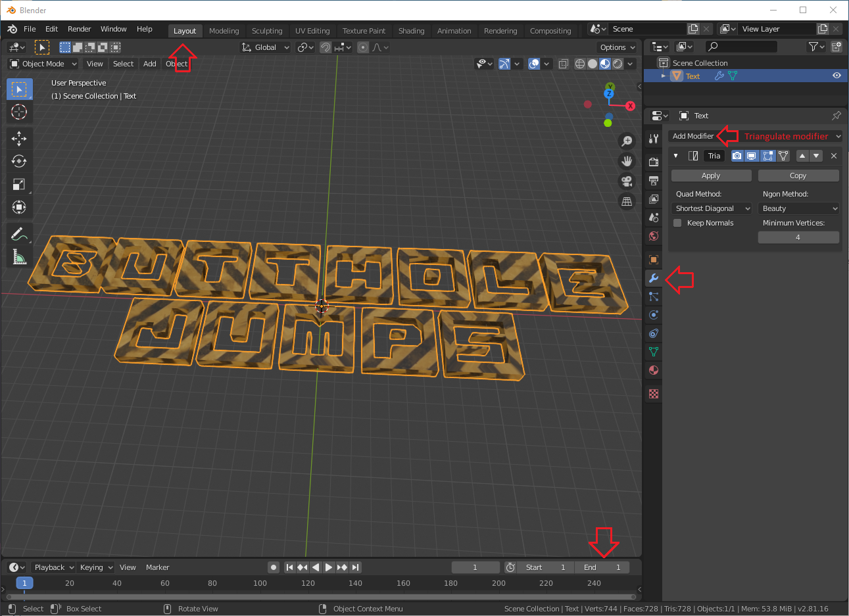Open View Layer properties tab
The width and height of the screenshot is (849, 616).
(654, 199)
